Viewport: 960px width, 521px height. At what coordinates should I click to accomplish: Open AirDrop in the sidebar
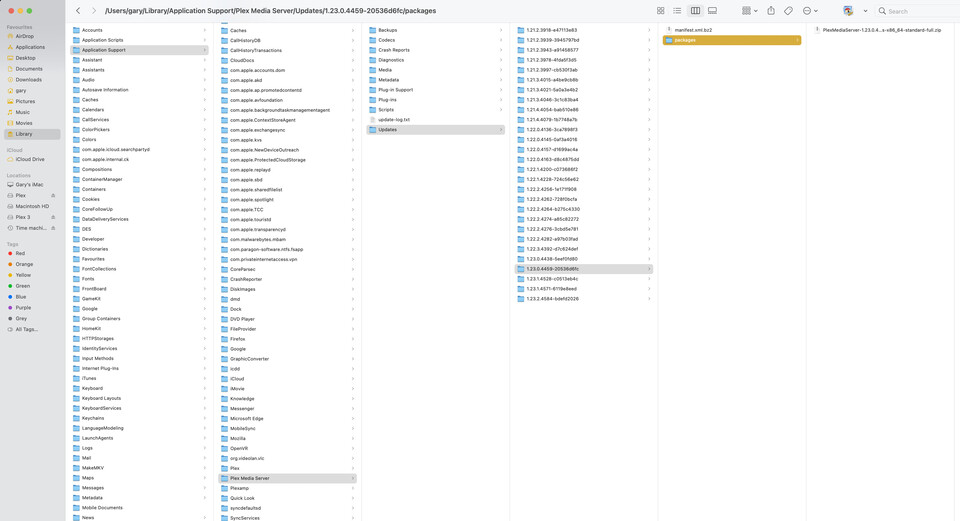click(x=24, y=36)
